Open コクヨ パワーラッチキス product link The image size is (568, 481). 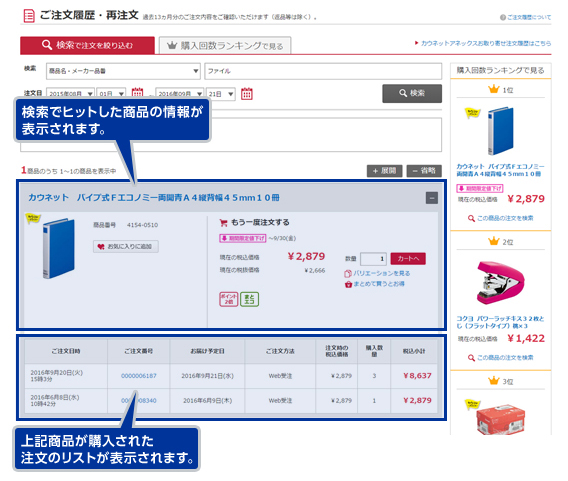(x=500, y=322)
